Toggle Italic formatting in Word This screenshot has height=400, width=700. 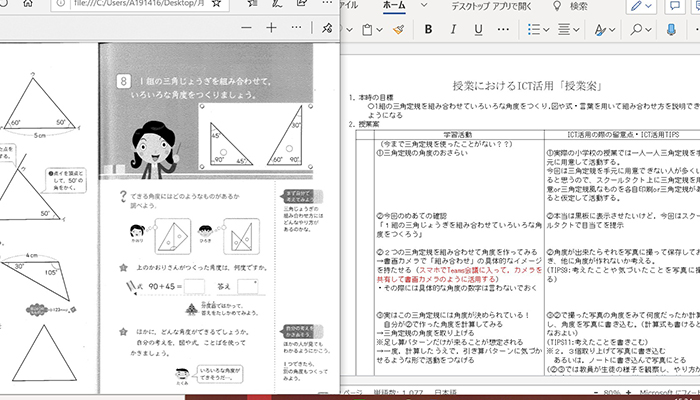coord(453,29)
